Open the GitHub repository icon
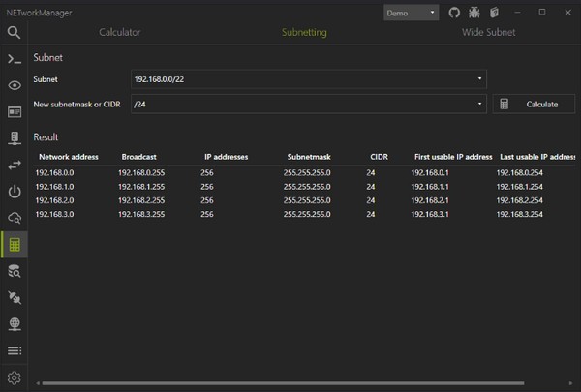The width and height of the screenshot is (581, 392). point(455,13)
